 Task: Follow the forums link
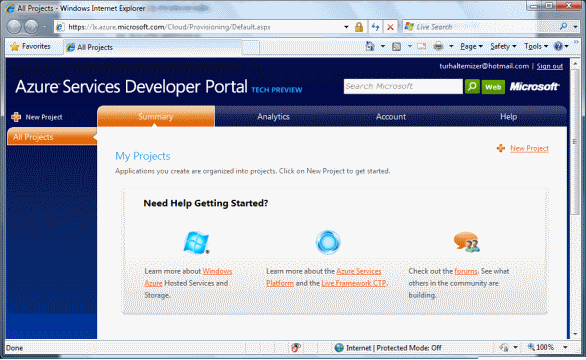pos(466,271)
